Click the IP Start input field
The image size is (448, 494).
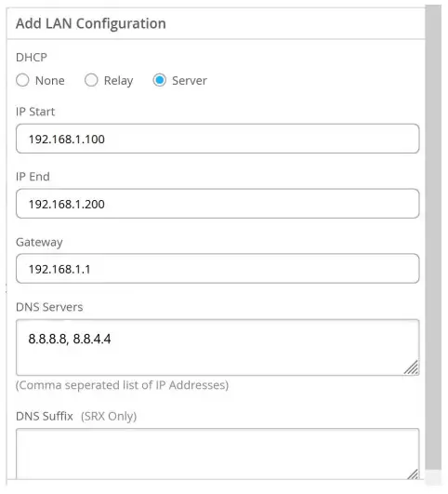click(x=217, y=139)
